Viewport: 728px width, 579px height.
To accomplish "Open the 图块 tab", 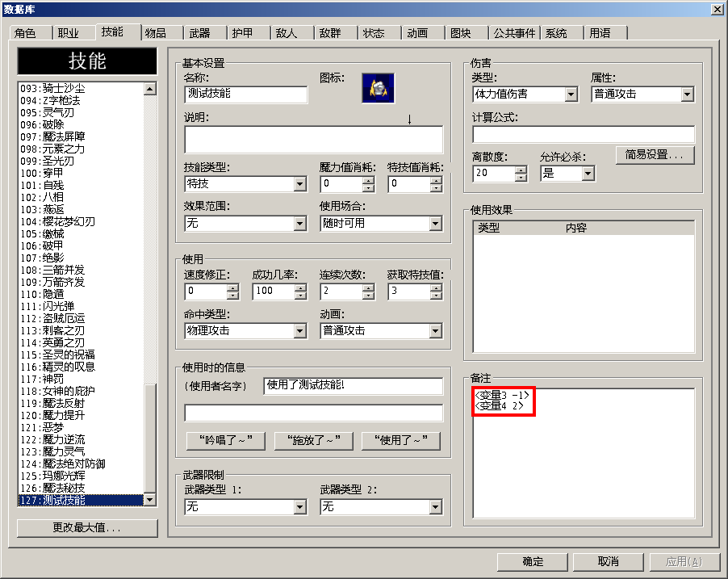I will pos(467,33).
